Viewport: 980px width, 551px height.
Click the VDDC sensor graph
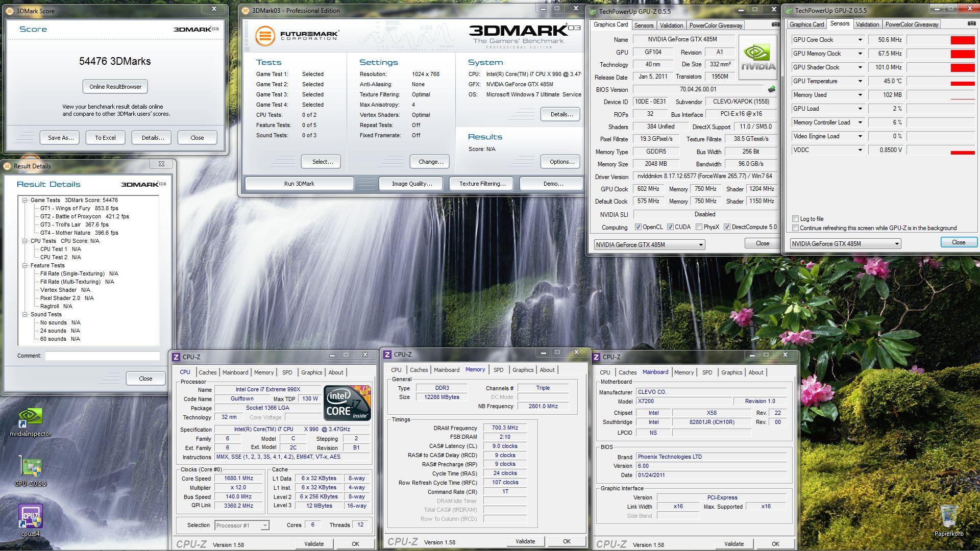(940, 150)
